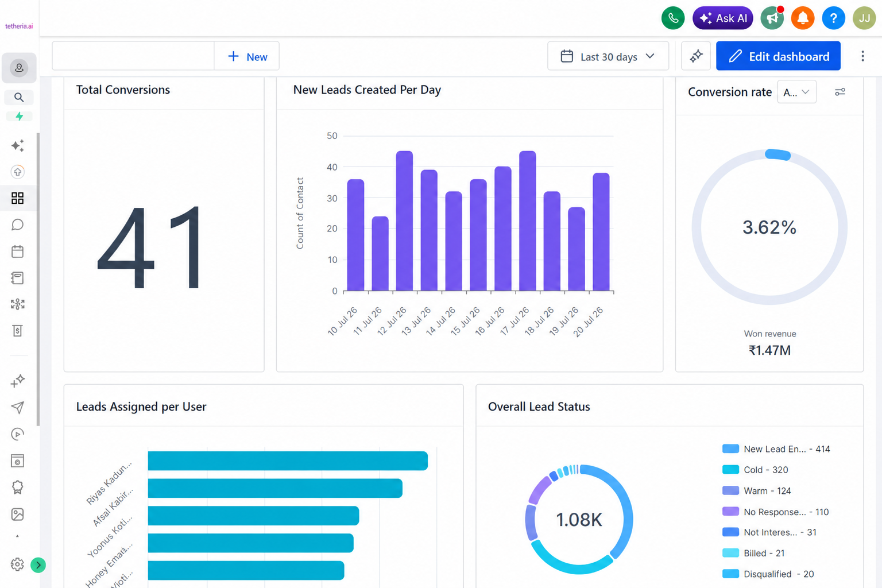
Task: Click the tiny up-arrow above the settings gear
Action: click(x=17, y=536)
